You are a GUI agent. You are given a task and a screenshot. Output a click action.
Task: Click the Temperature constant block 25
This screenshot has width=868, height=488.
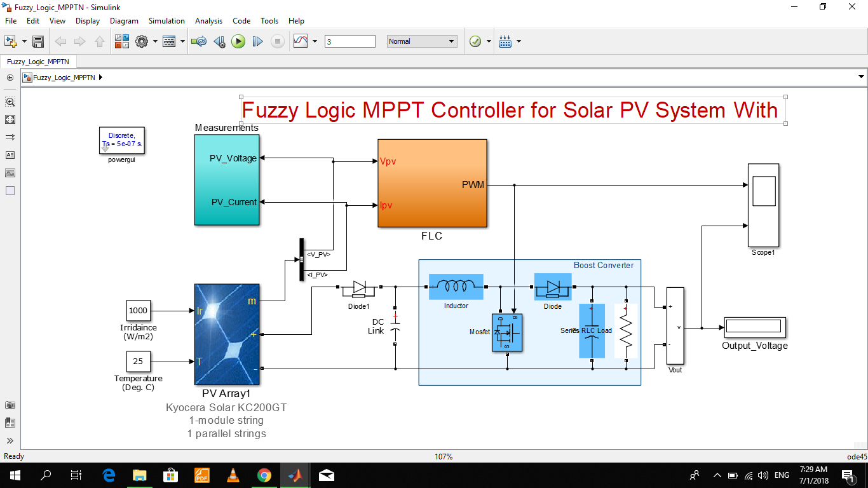[x=138, y=362]
